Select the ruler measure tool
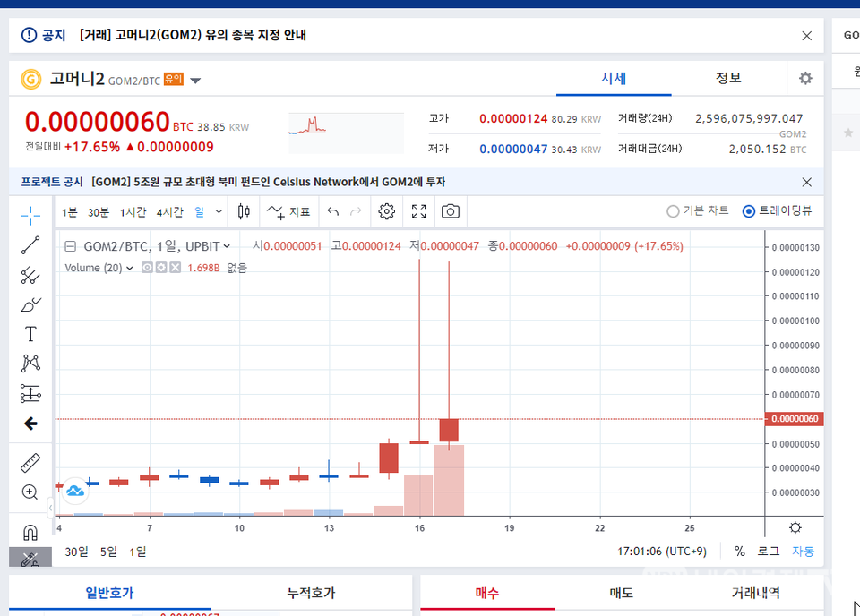Screen dimensions: 860x616 click(x=30, y=463)
